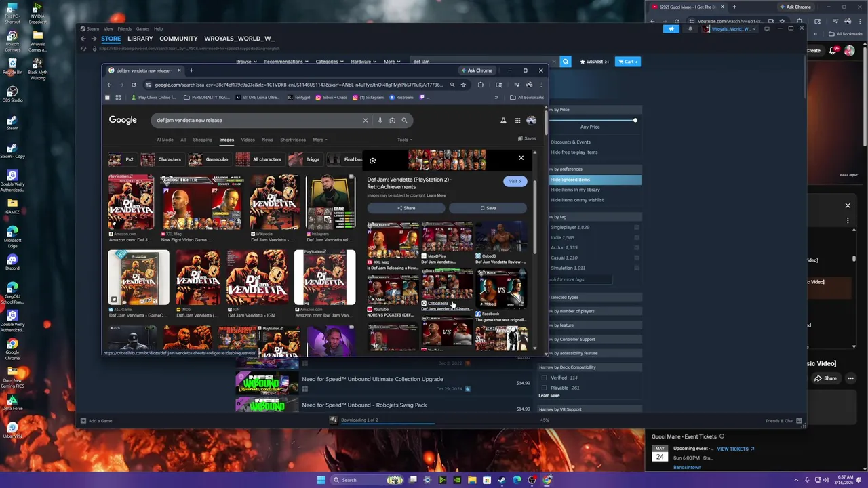
Task: Open a new tab in Google window
Action: pos(191,70)
